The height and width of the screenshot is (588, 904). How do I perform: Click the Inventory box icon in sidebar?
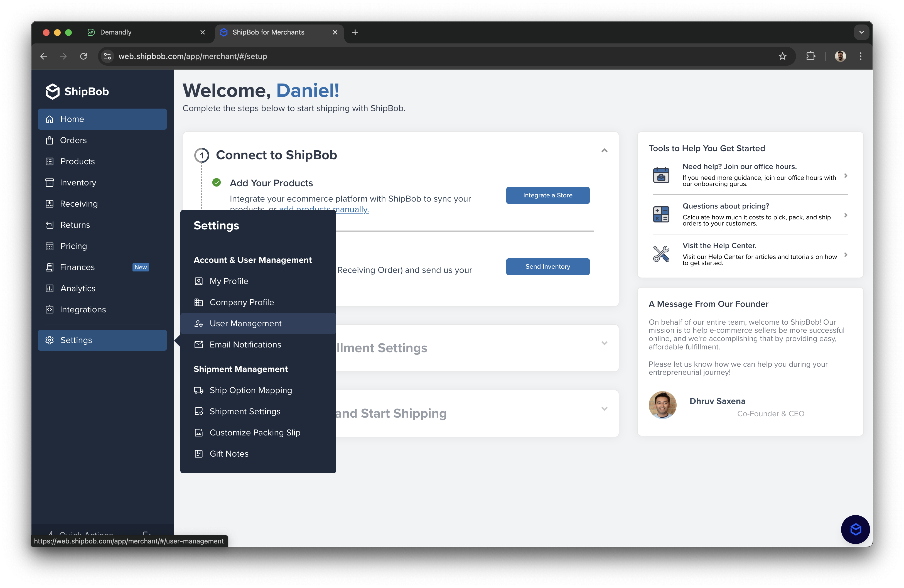click(49, 183)
